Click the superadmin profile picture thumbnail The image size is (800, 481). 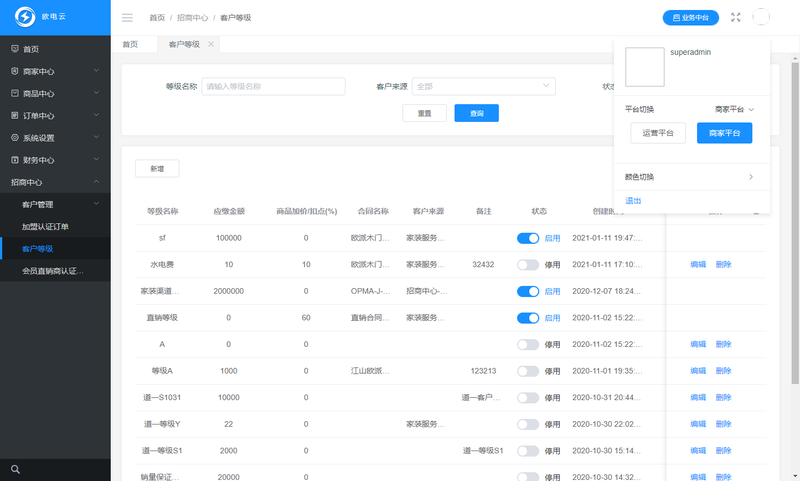644,67
